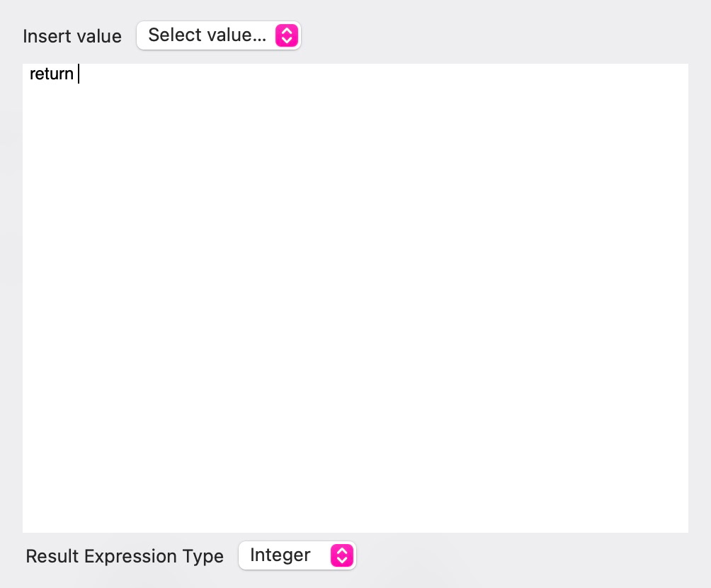Click the word "return" in the editor

point(51,74)
